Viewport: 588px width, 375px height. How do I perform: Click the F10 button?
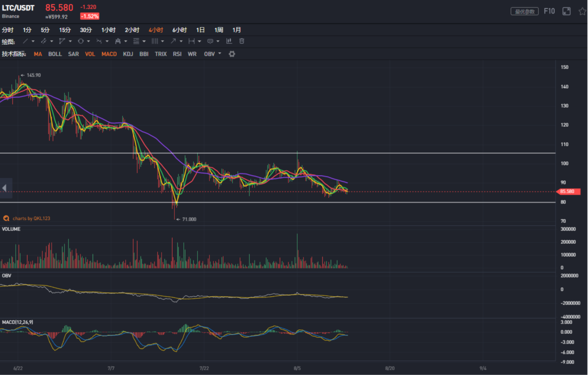[x=549, y=11]
